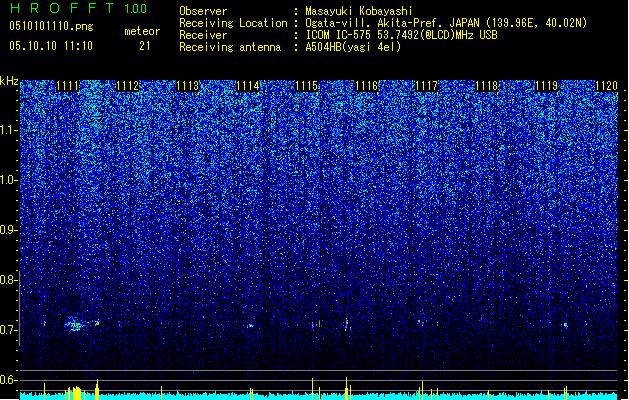Click the 0.9 kHz axis tick label
Image resolution: width=629 pixels, height=400 pixels.
click(8, 230)
